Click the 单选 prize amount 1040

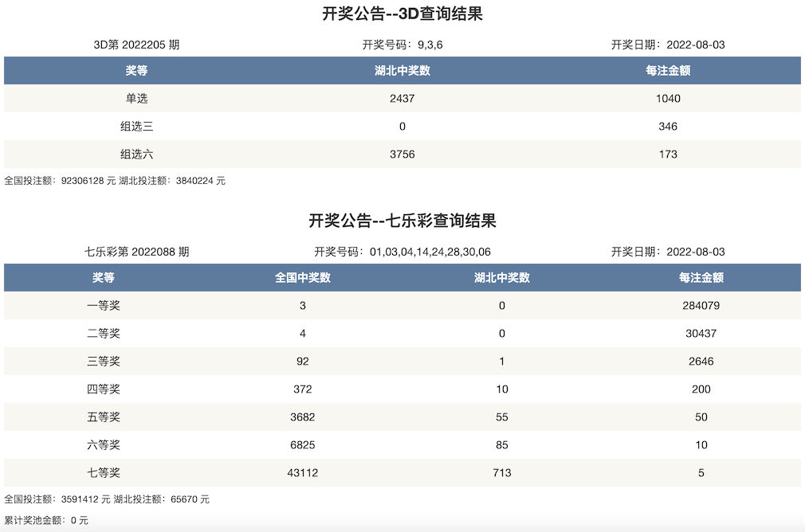pyautogui.click(x=668, y=99)
